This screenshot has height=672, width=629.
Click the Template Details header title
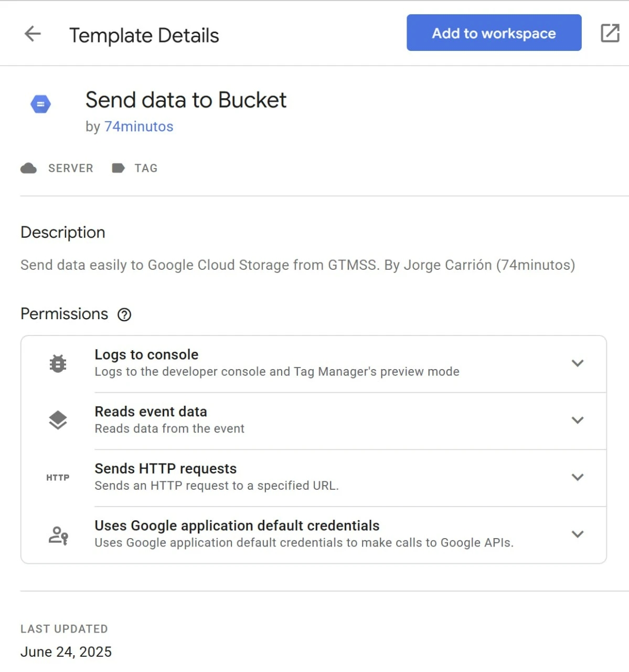(144, 36)
